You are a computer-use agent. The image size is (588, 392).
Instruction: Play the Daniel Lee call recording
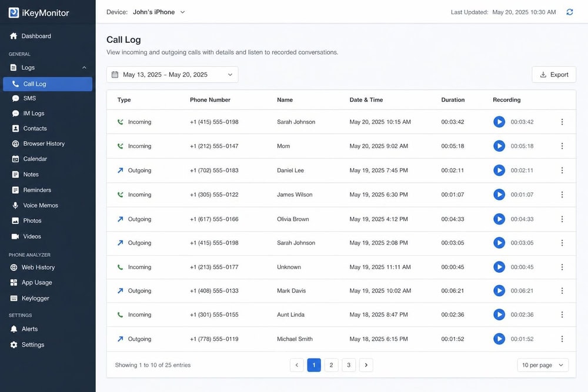499,170
